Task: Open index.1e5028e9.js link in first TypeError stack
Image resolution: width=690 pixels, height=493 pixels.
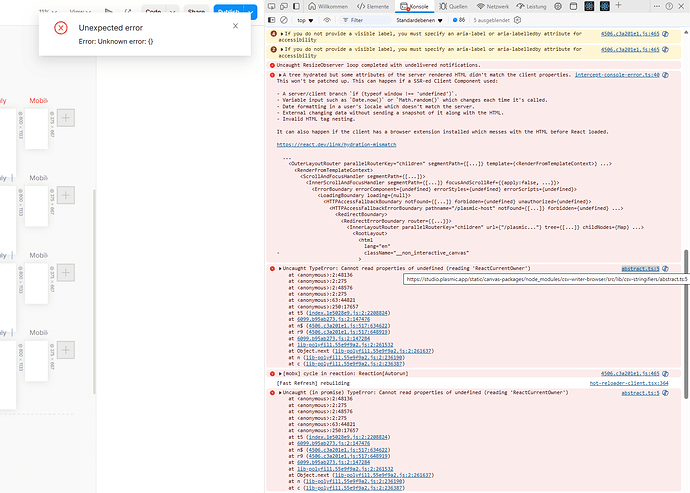Action: [348, 313]
